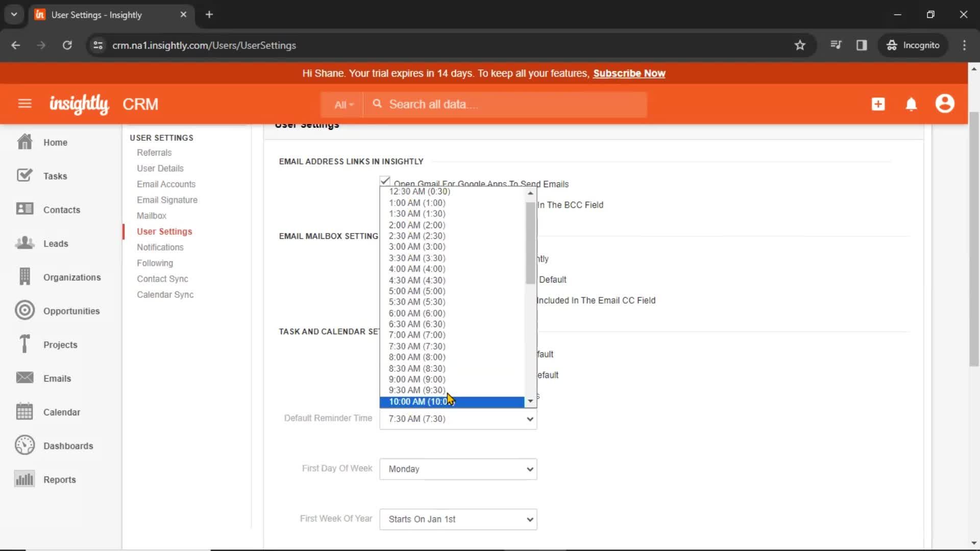The height and width of the screenshot is (551, 980).
Task: Open a new browser tab
Action: point(209,14)
